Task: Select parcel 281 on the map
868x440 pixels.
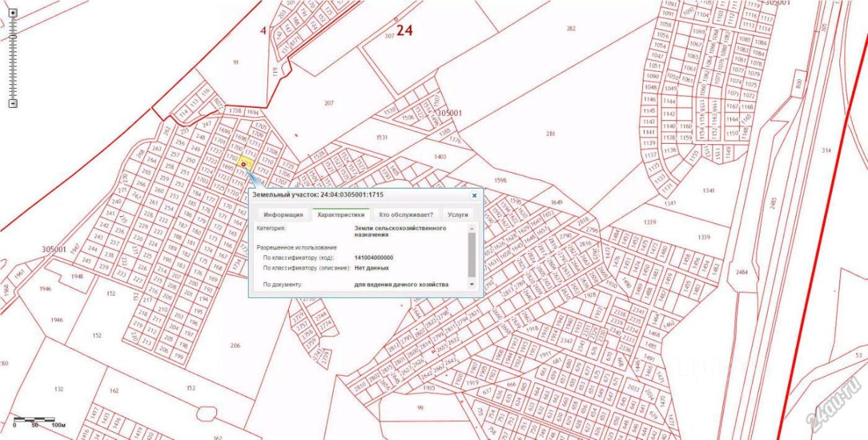Action: tap(550, 134)
